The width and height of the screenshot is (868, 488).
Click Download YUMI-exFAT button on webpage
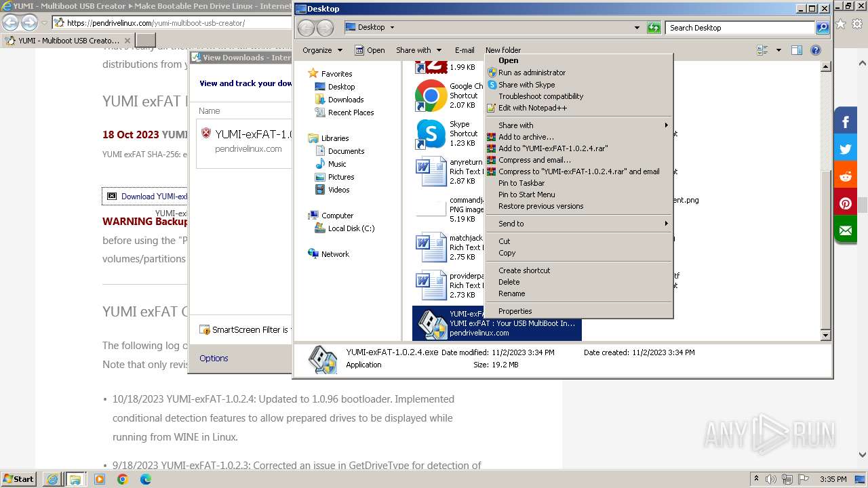145,197
